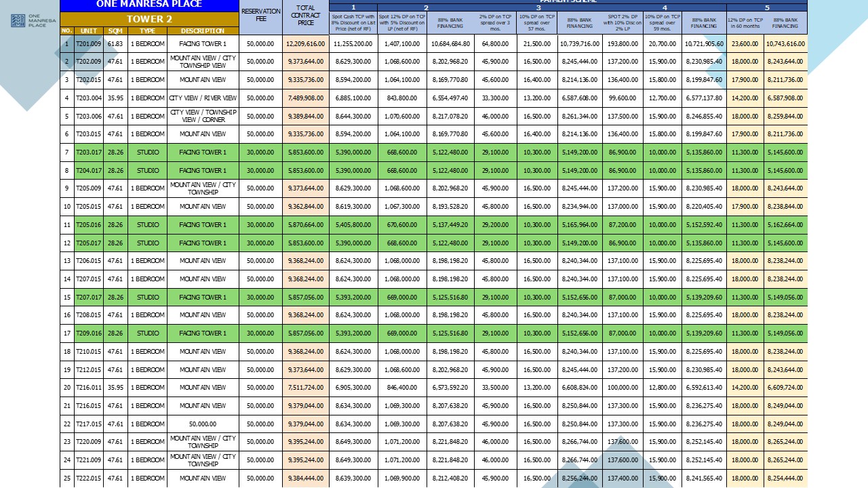Select unit cell T212.015
868x488 pixels.
(x=89, y=369)
